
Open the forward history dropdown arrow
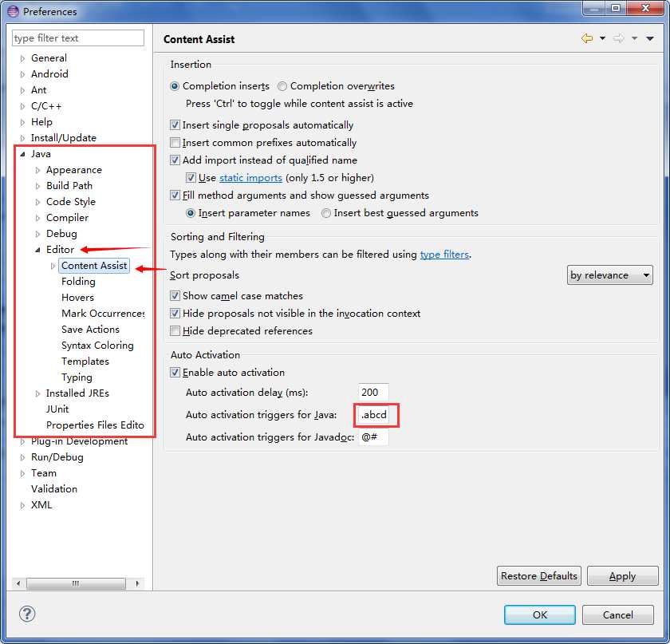pyautogui.click(x=635, y=38)
